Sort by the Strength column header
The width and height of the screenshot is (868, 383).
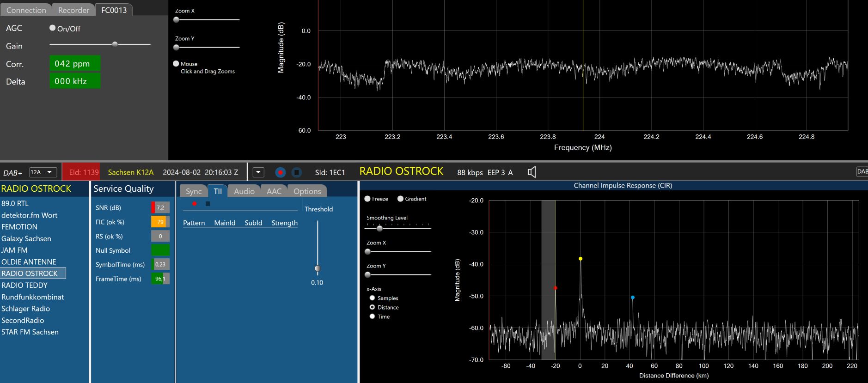point(284,223)
